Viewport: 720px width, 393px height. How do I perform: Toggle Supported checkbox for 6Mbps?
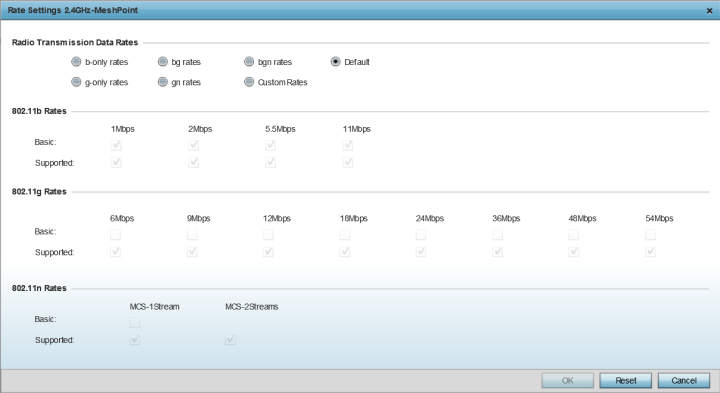click(115, 252)
